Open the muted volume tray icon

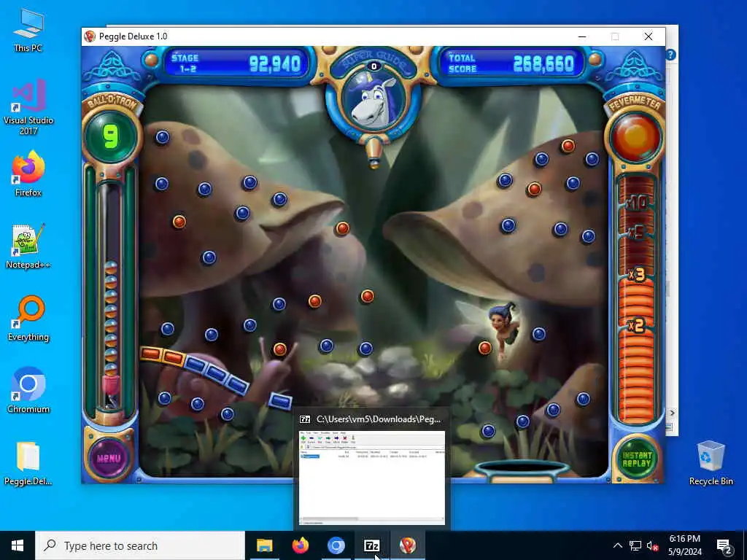[652, 545]
